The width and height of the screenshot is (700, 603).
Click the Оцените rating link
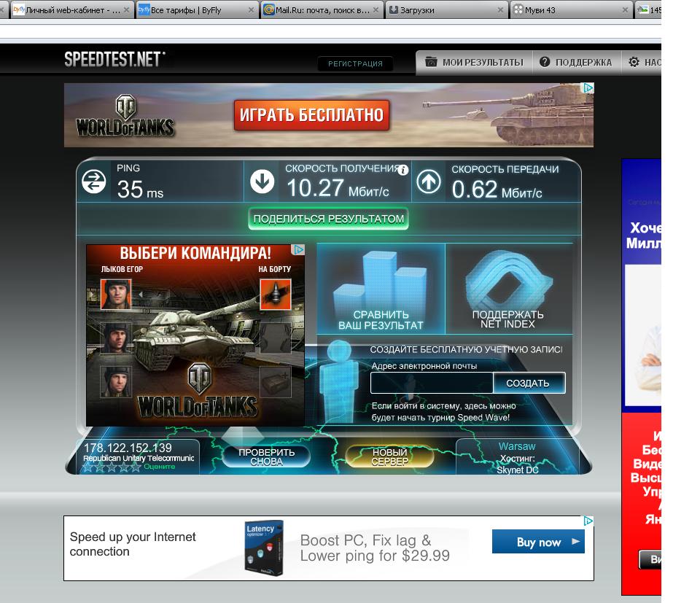(x=160, y=467)
